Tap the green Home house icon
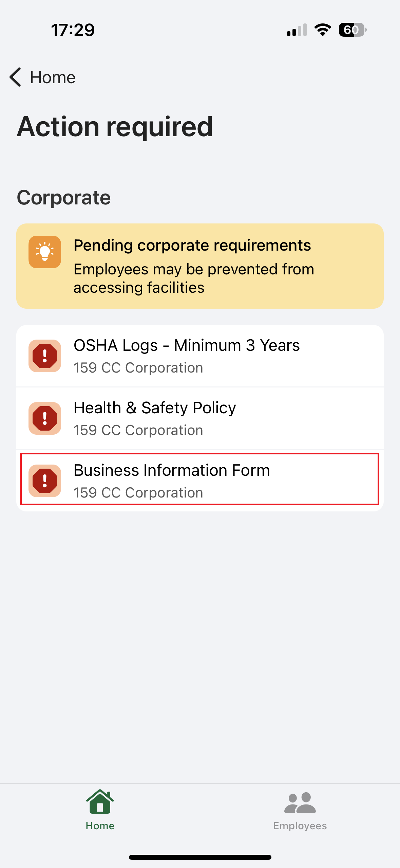The image size is (400, 868). (100, 802)
